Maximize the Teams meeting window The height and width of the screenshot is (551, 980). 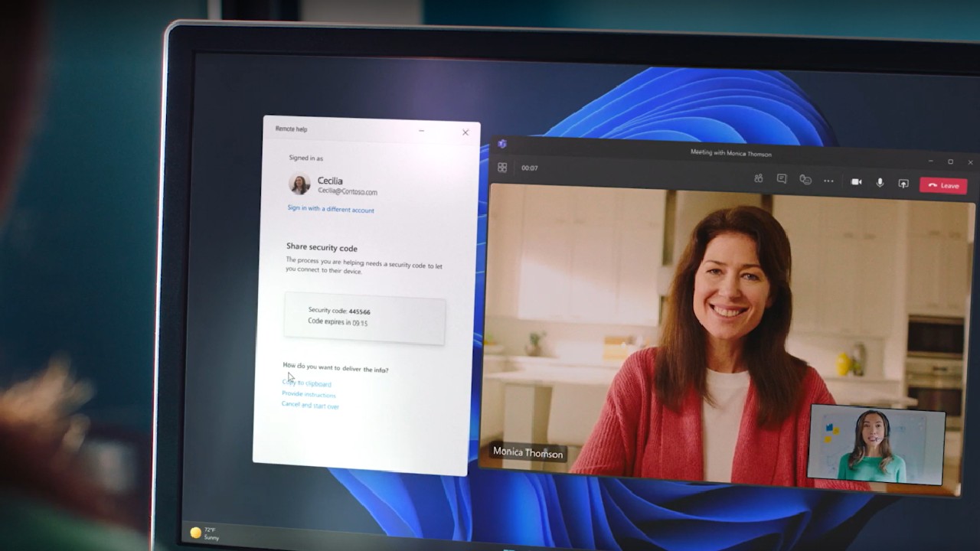coord(950,161)
